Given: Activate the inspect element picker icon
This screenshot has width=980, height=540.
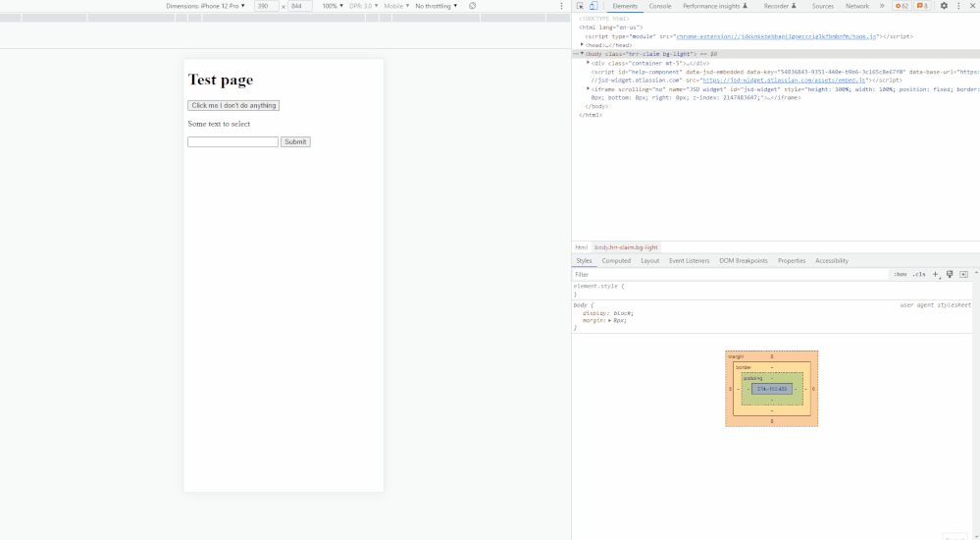Looking at the screenshot, I should pyautogui.click(x=580, y=6).
